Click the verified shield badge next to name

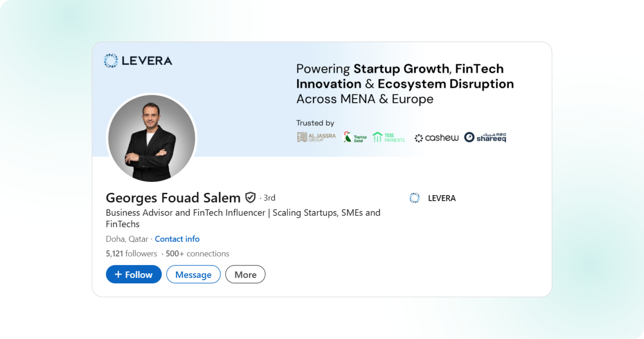point(250,198)
